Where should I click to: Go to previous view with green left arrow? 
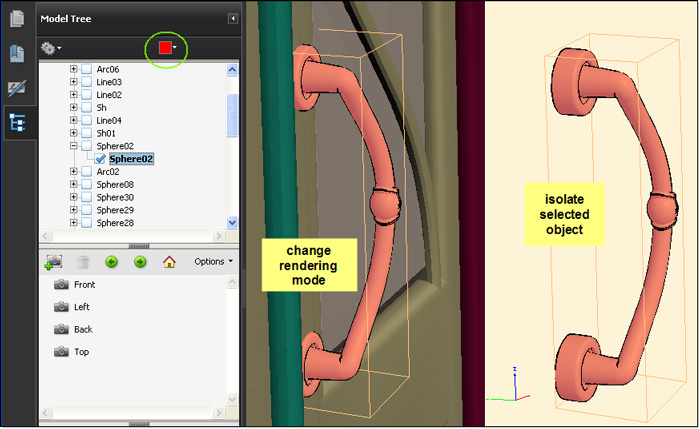pos(112,262)
